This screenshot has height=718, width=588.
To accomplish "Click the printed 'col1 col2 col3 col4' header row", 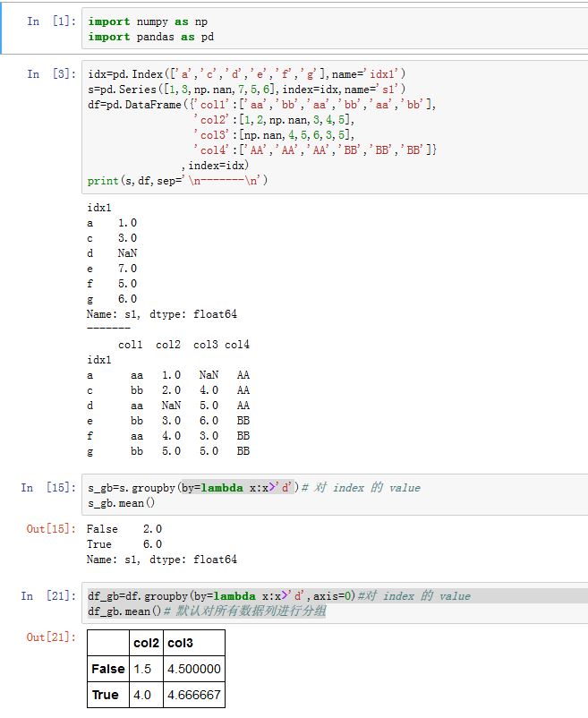I will point(183,345).
